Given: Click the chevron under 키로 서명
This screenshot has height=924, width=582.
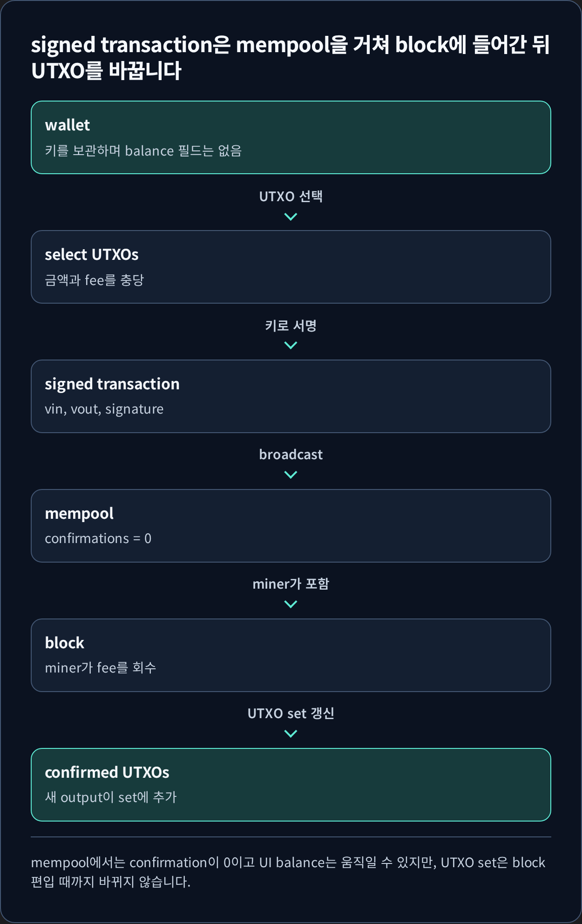Looking at the screenshot, I should pyautogui.click(x=291, y=345).
